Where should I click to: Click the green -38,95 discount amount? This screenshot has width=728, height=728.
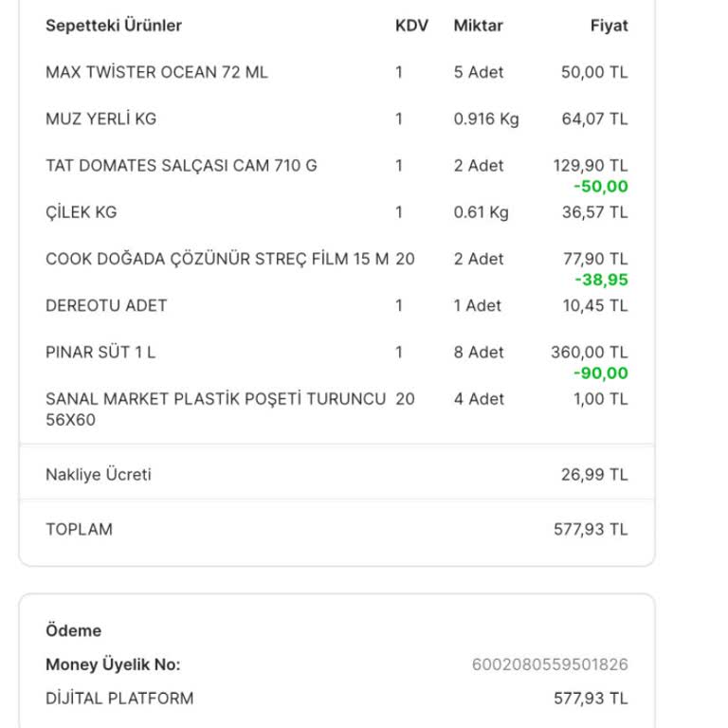[601, 280]
